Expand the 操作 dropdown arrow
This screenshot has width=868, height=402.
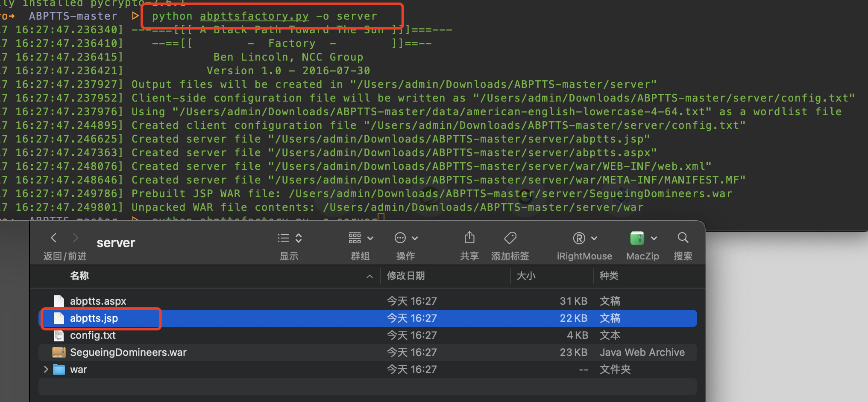(x=415, y=238)
